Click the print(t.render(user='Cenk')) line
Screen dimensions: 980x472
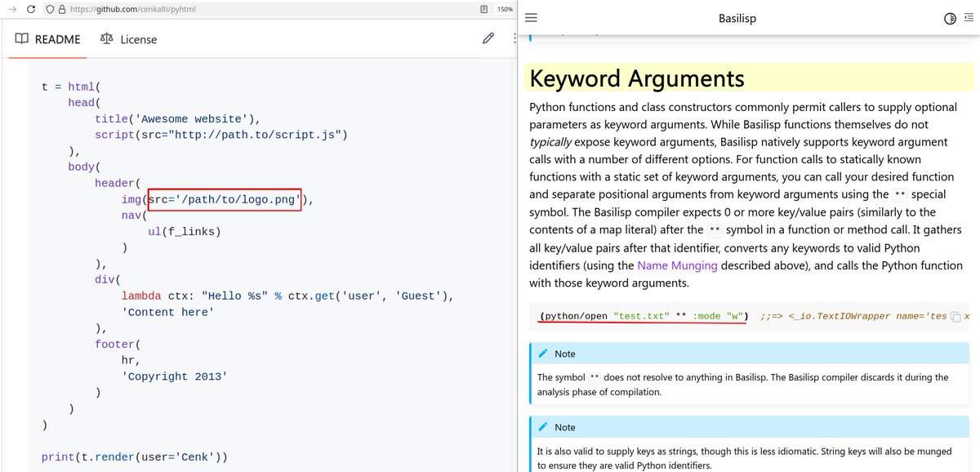pyautogui.click(x=134, y=456)
